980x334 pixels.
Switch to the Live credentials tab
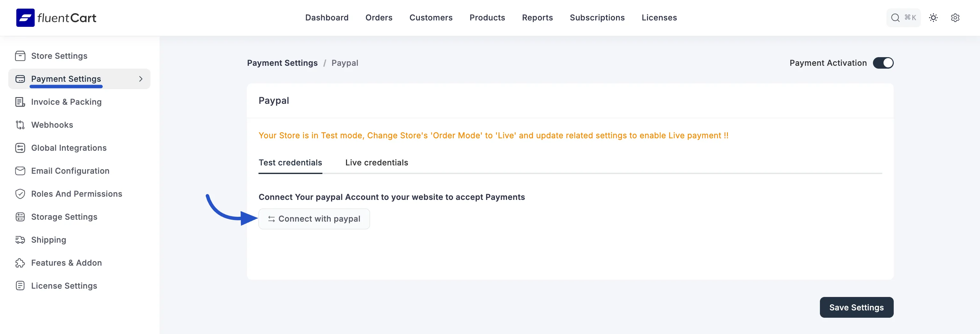coord(376,163)
